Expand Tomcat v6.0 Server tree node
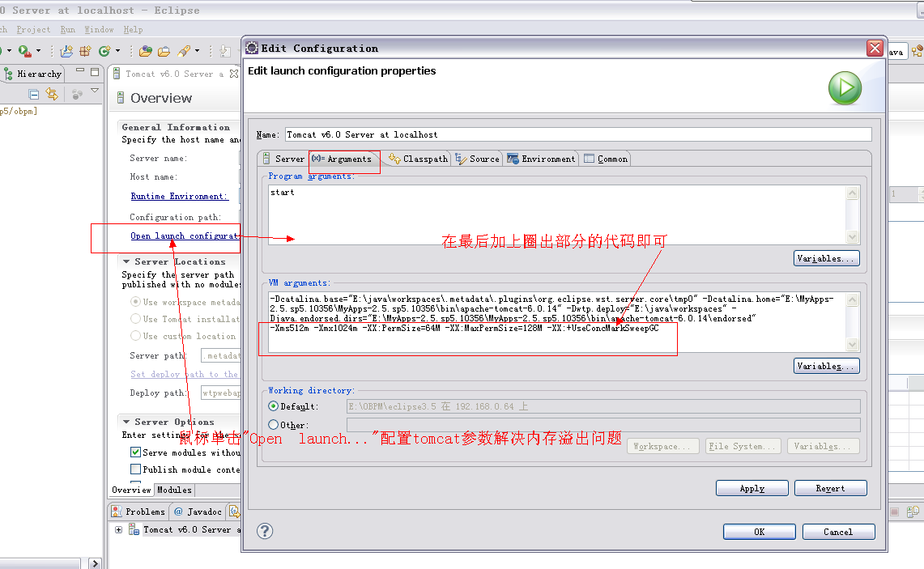The image size is (924, 569). tap(118, 529)
